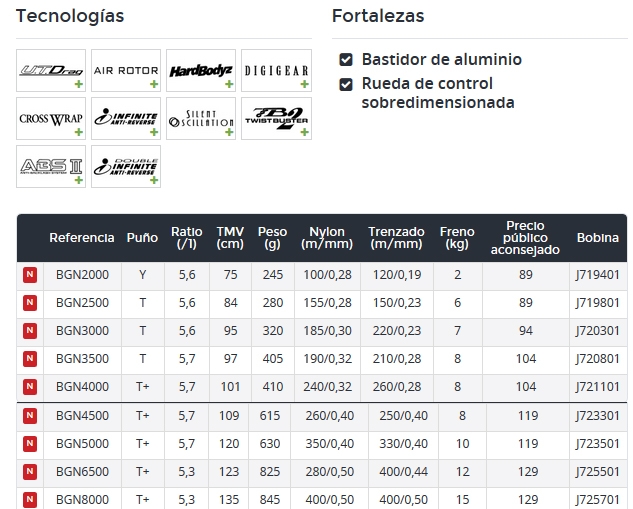
Task: Click the red N badge for BGN4500
Action: pos(30,416)
